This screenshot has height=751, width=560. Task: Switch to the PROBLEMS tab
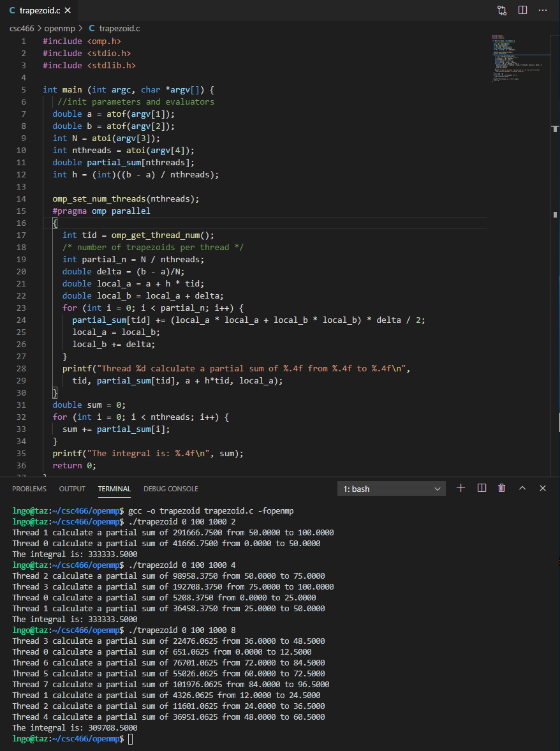(29, 489)
